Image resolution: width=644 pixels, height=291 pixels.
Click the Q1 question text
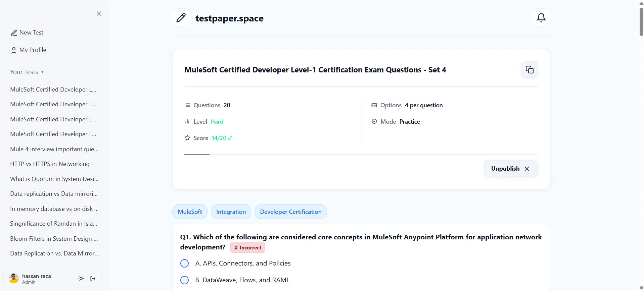pos(361,242)
